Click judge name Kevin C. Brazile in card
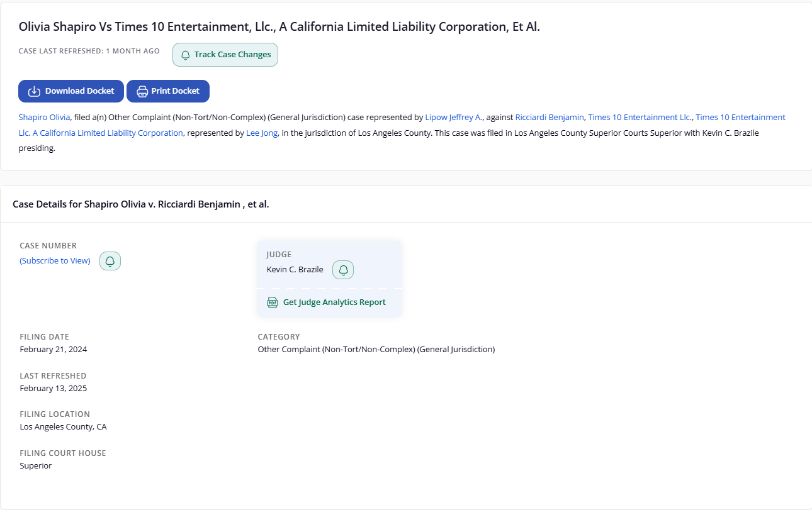Screen dimensions: 812x510 [295, 270]
